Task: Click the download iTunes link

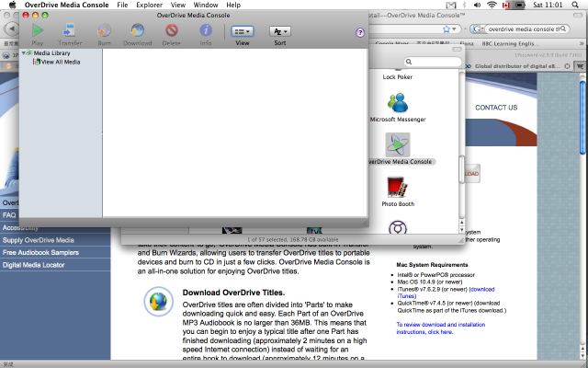Action: (x=446, y=293)
